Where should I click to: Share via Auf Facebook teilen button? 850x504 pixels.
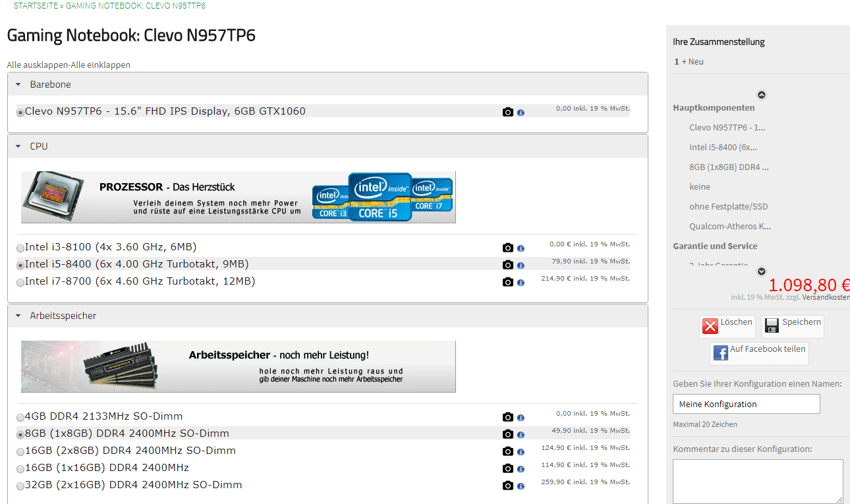point(760,353)
